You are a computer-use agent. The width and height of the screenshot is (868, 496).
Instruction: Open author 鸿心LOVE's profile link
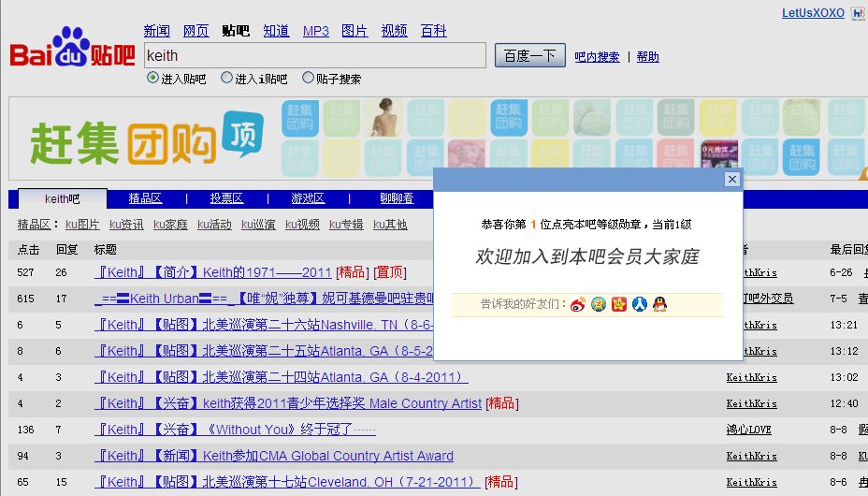point(749,430)
